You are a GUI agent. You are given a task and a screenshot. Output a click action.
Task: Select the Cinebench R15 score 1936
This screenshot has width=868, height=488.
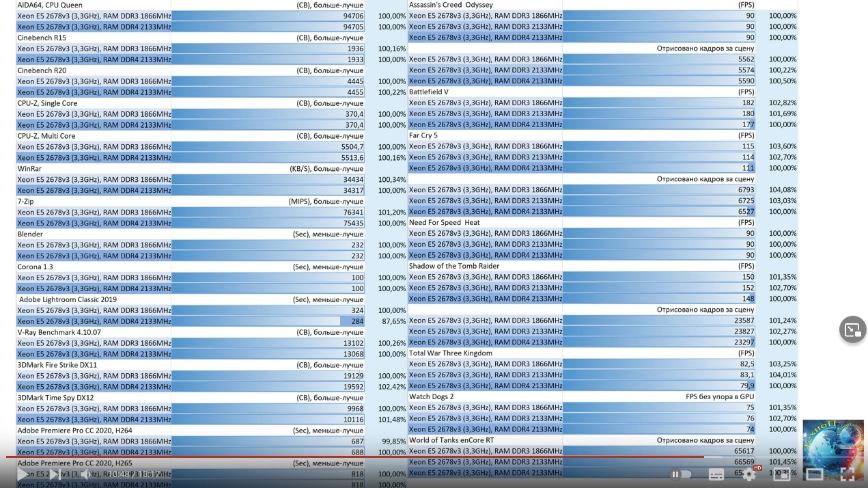point(355,49)
